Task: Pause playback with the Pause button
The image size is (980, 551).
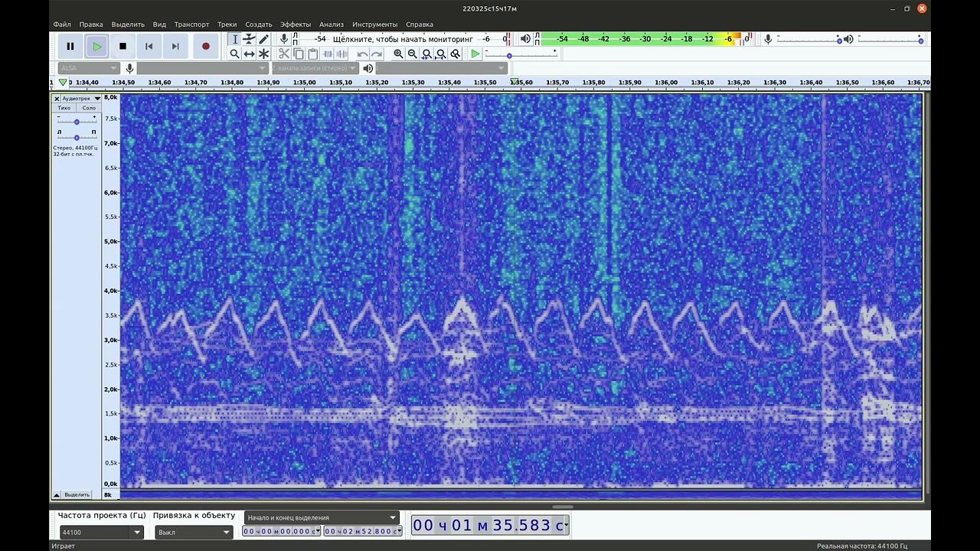Action: [70, 47]
